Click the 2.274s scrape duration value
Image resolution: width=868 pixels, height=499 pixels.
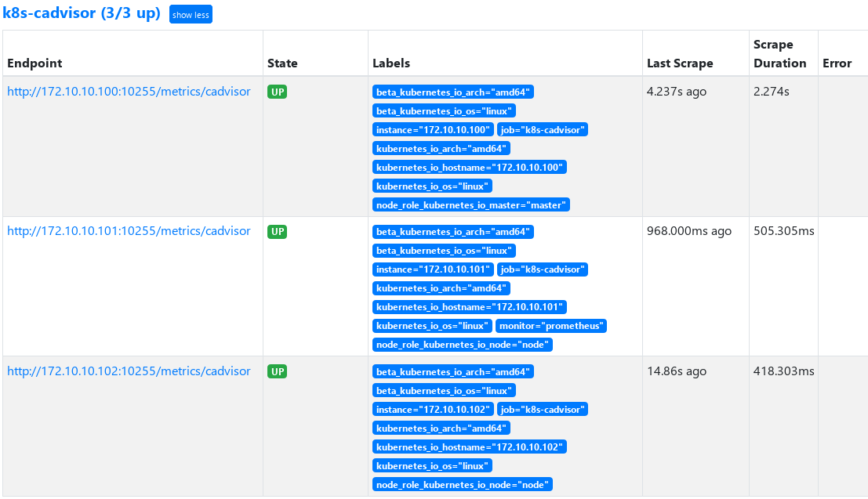click(771, 92)
